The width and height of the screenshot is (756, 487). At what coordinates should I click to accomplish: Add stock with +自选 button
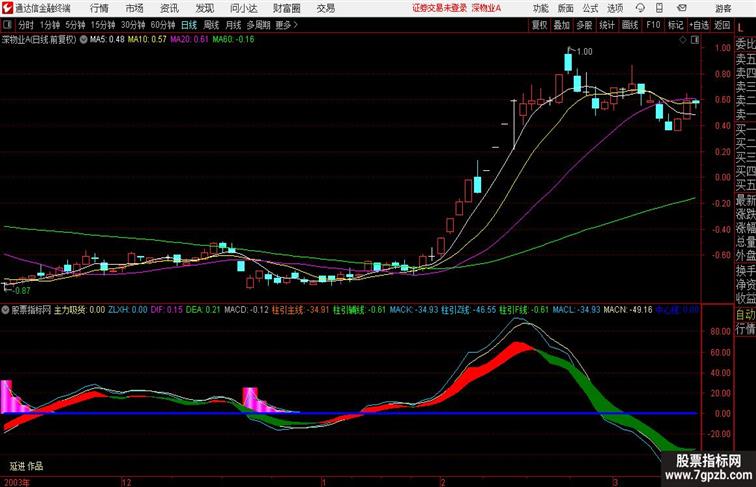click(x=699, y=25)
